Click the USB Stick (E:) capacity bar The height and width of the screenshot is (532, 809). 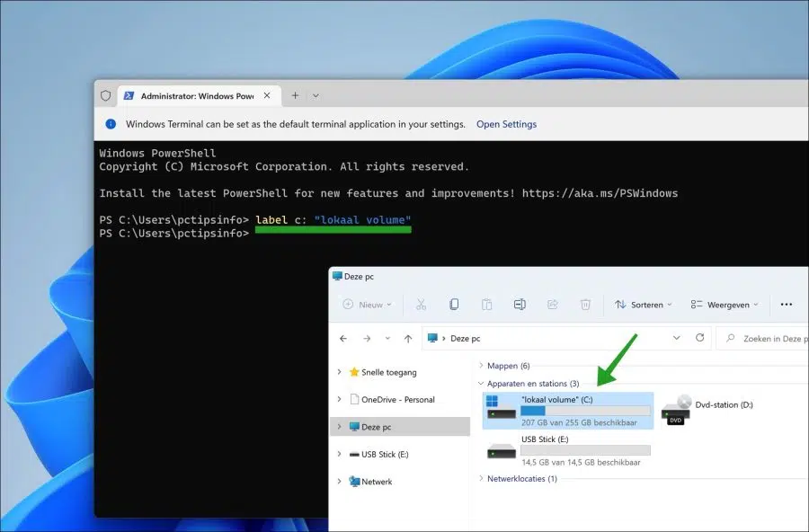[585, 450]
